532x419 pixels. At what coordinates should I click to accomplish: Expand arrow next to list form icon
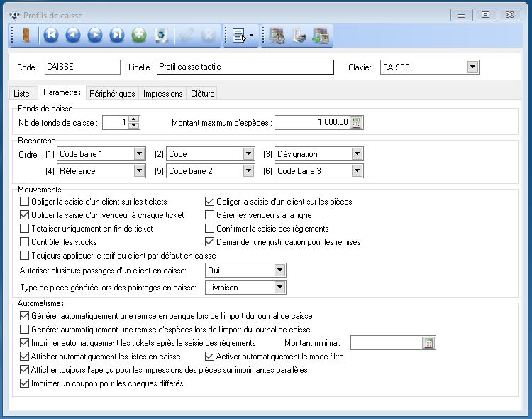tap(251, 35)
